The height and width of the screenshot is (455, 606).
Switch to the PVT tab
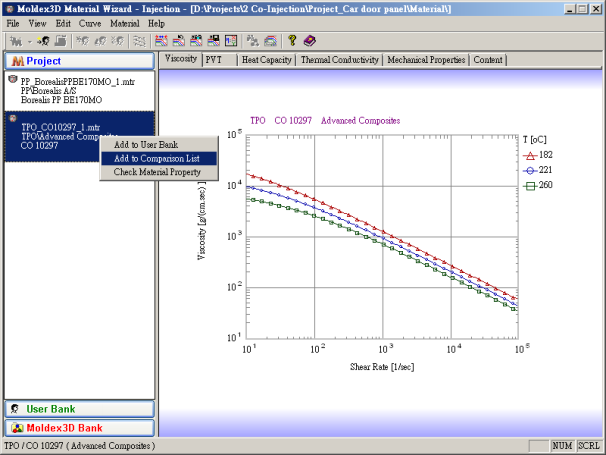219,60
